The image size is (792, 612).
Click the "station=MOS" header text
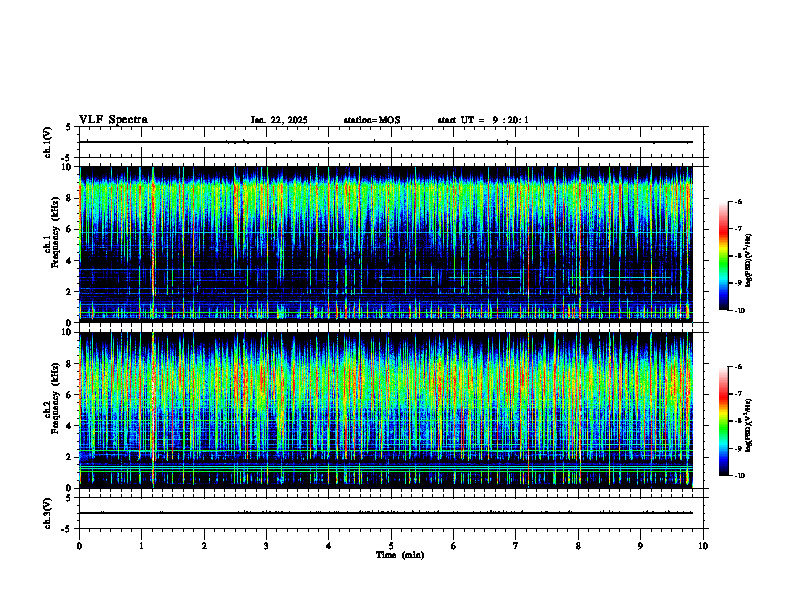[x=372, y=120]
